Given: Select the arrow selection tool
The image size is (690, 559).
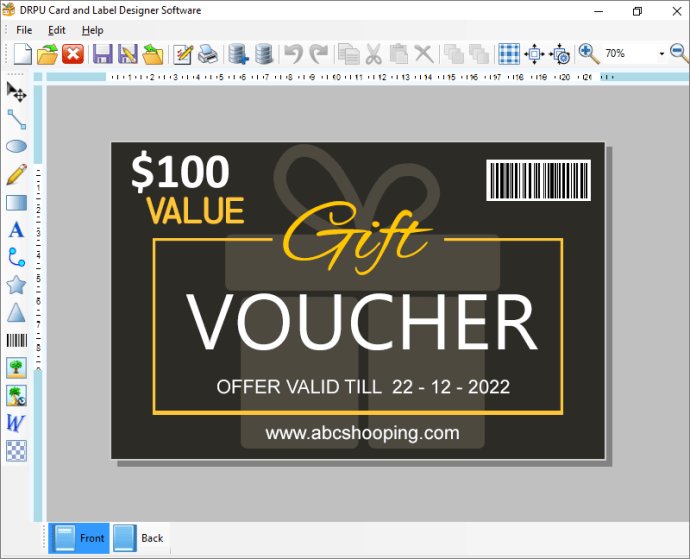Looking at the screenshot, I should point(16,92).
